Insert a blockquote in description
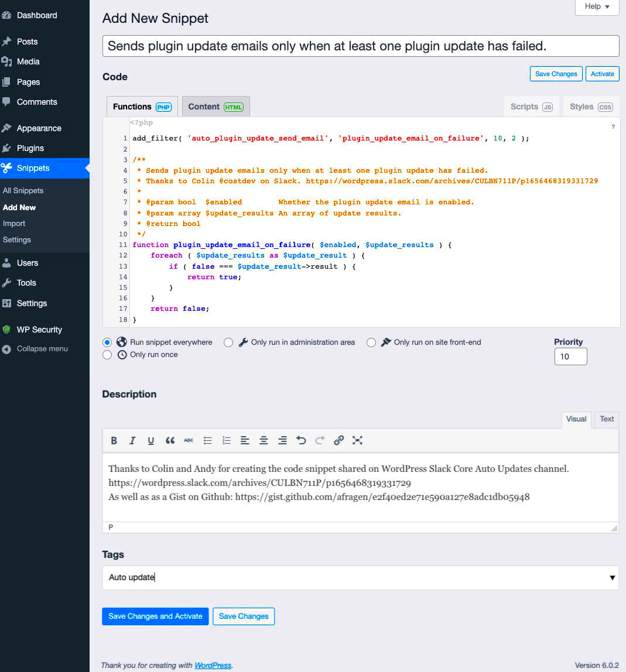Image resolution: width=626 pixels, height=672 pixels. coord(170,440)
